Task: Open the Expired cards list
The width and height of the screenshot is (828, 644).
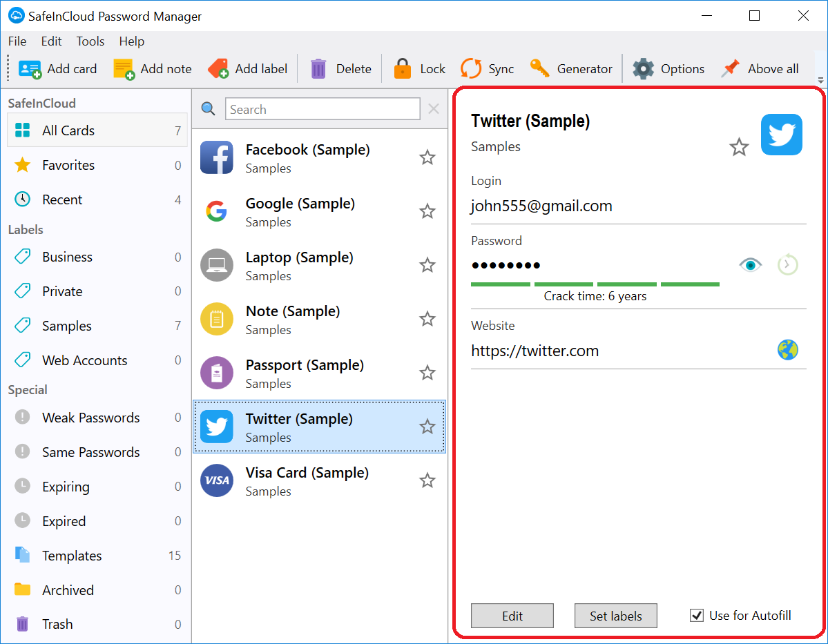Action: point(97,521)
